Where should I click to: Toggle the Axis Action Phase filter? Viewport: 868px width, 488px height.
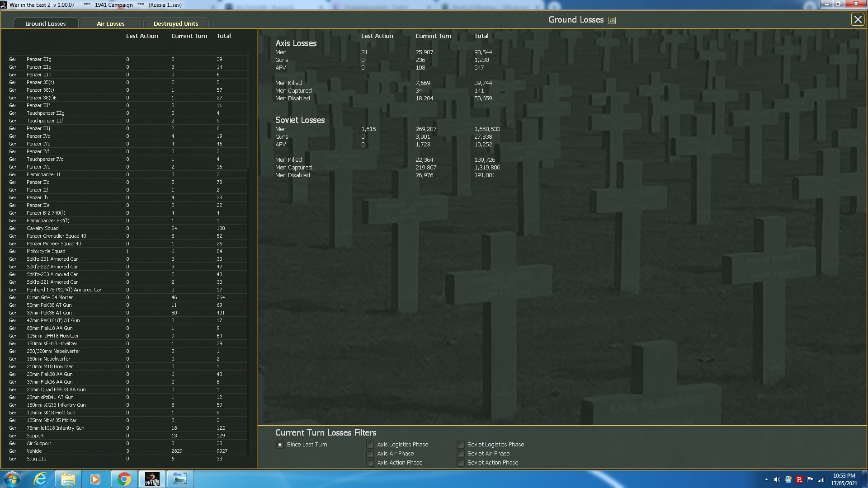370,463
